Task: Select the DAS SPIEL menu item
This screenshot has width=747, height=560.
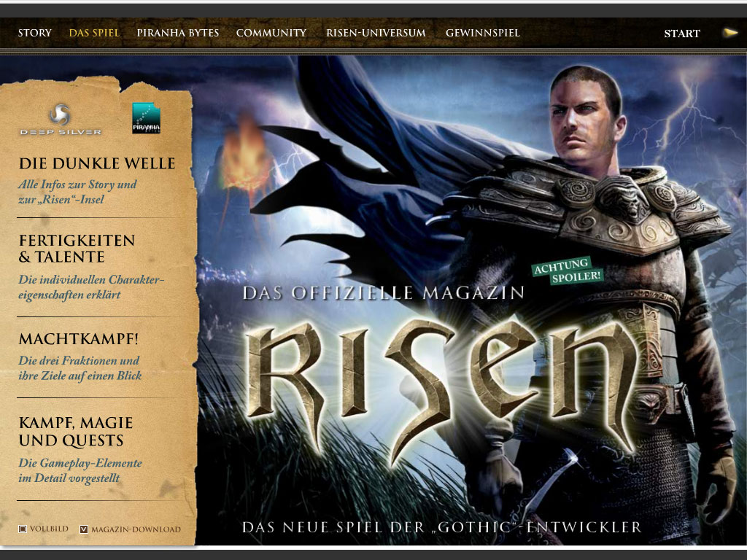Action: point(94,33)
